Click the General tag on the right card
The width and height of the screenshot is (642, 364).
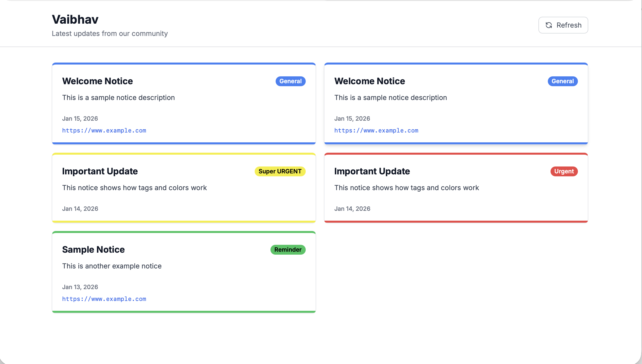click(562, 81)
